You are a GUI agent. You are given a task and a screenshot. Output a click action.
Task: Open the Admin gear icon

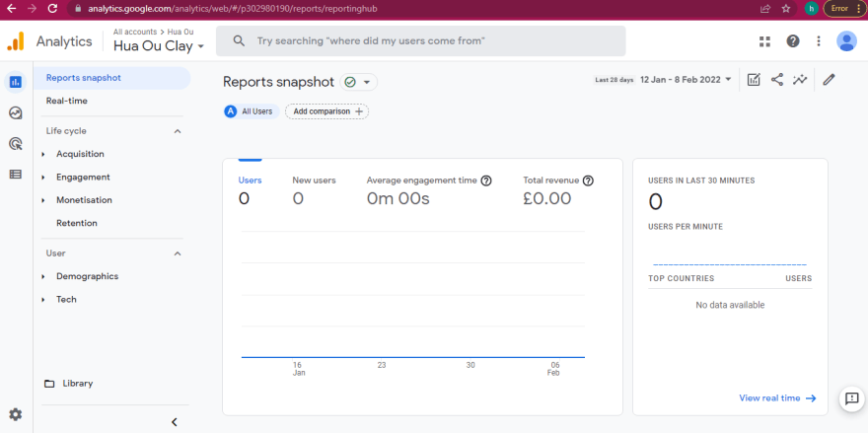[x=16, y=414]
